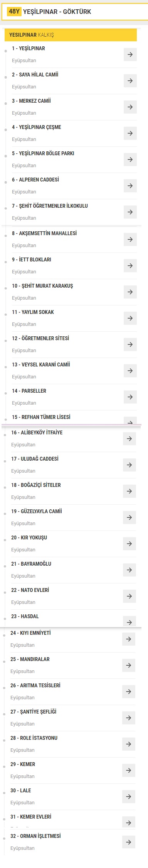Click arrow next to Mandıralar stop
Screen dimensions: 148x868
tap(129, 665)
